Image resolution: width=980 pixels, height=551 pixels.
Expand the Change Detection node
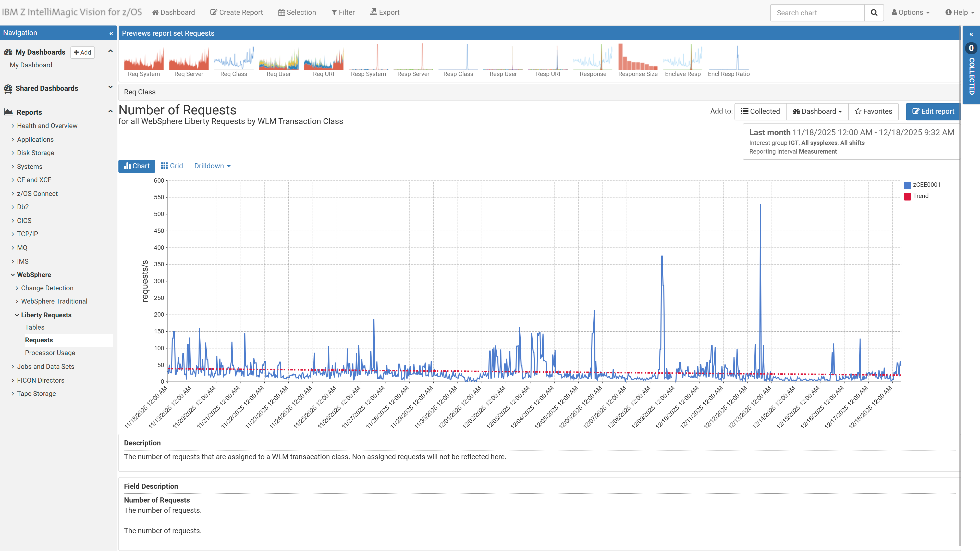[x=17, y=288]
